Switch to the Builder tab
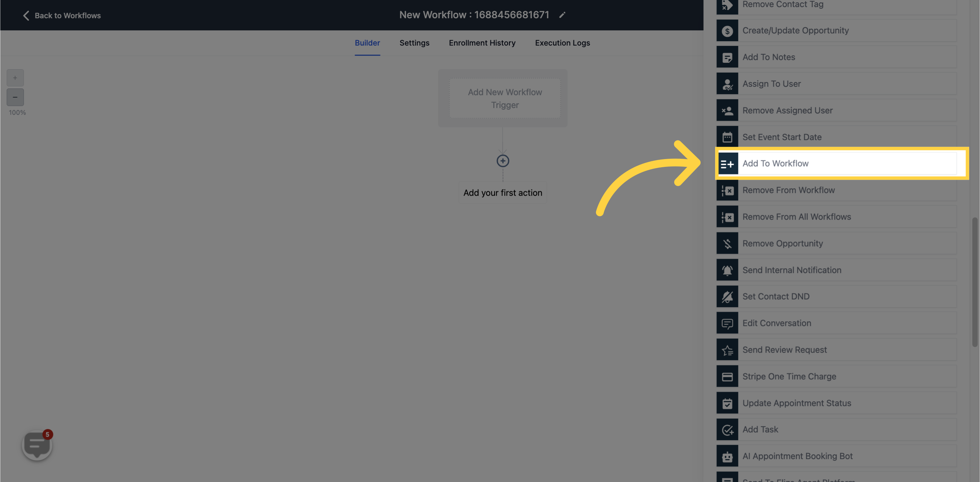The width and height of the screenshot is (980, 482). point(367,43)
